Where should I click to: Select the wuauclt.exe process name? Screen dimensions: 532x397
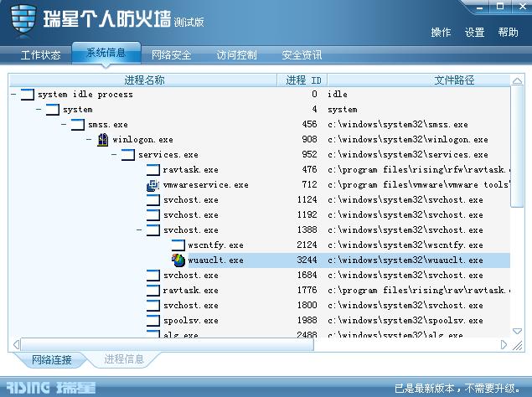coord(216,260)
